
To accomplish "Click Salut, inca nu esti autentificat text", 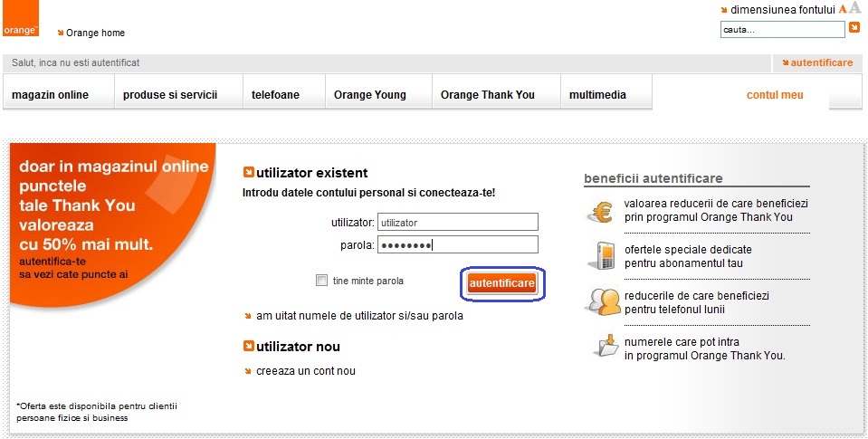I will [x=76, y=62].
